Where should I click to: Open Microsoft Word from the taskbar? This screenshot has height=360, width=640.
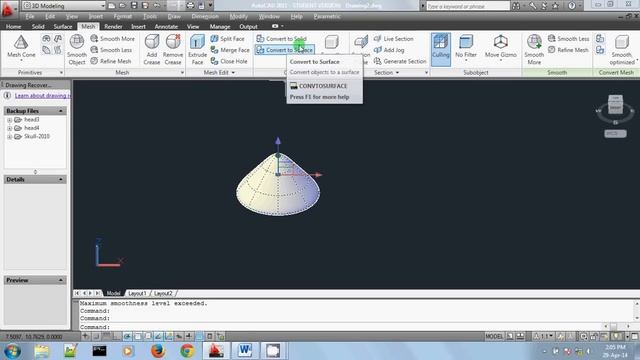click(245, 351)
